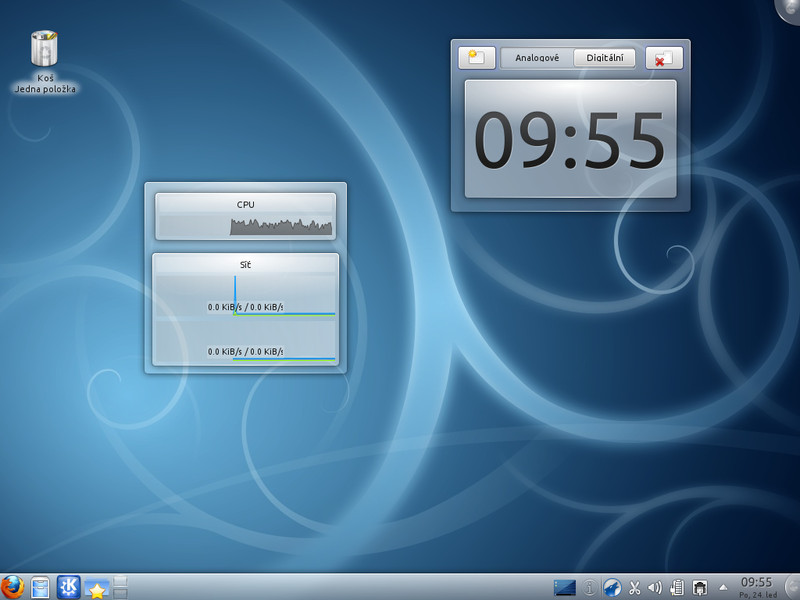
Task: Click the blue wolf tray icon
Action: tap(612, 588)
